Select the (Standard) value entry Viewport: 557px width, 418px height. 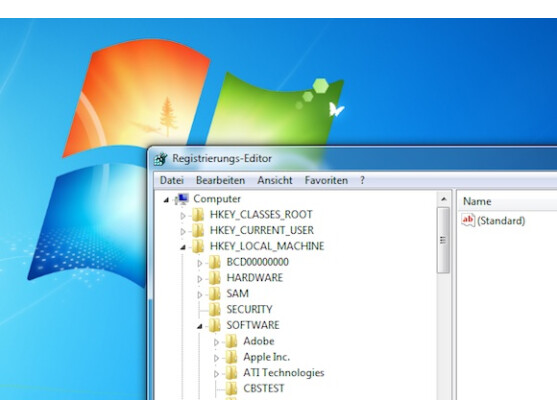[501, 221]
